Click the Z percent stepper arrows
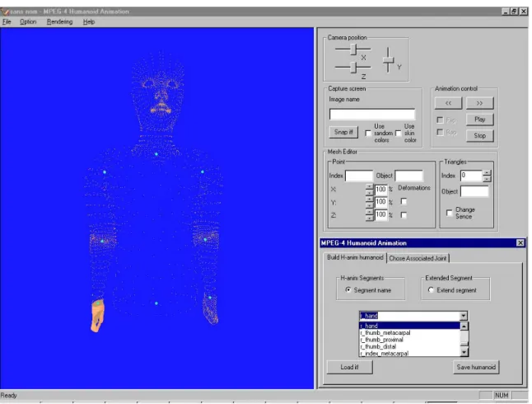 click(370, 215)
